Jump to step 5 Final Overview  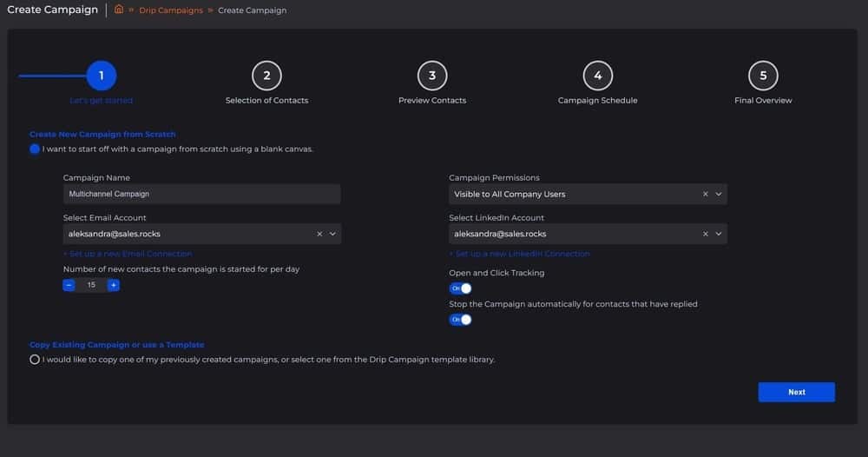763,76
